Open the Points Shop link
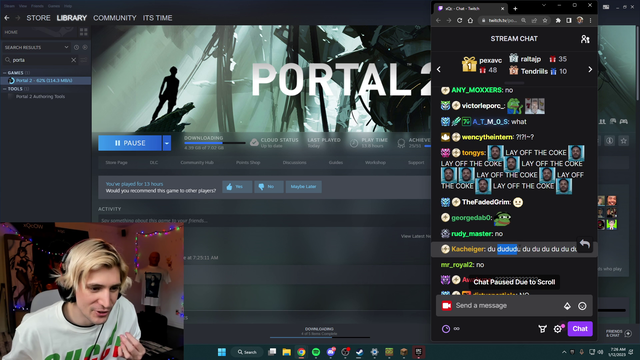Image resolution: width=640 pixels, height=360 pixels. point(248,162)
